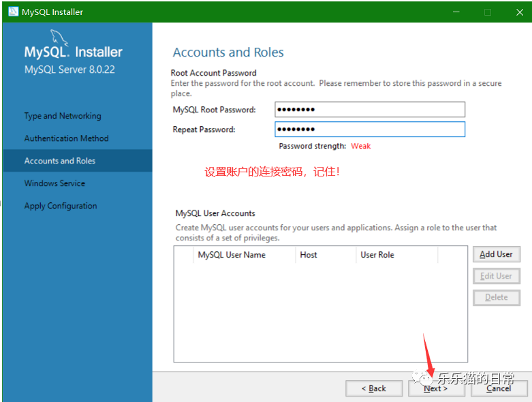Click the MySQL User Accounts section label
This screenshot has width=532, height=402.
[215, 213]
